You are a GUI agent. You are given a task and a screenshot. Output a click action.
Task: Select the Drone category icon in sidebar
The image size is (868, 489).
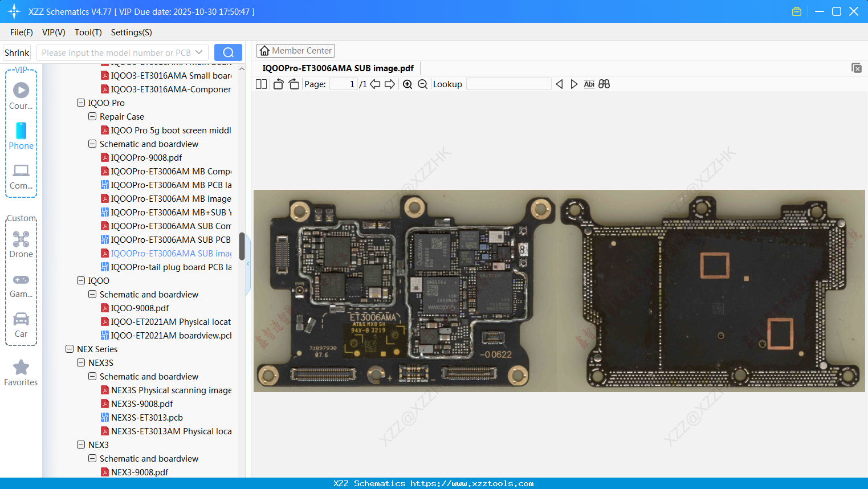coord(21,239)
